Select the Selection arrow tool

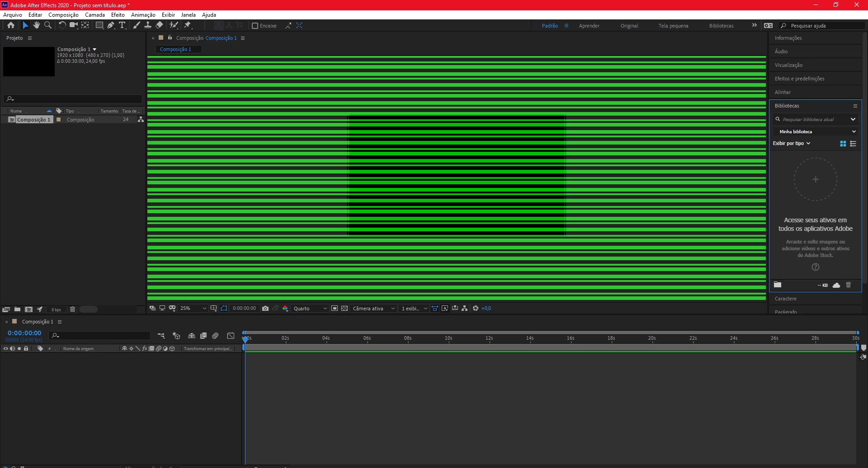pos(25,25)
